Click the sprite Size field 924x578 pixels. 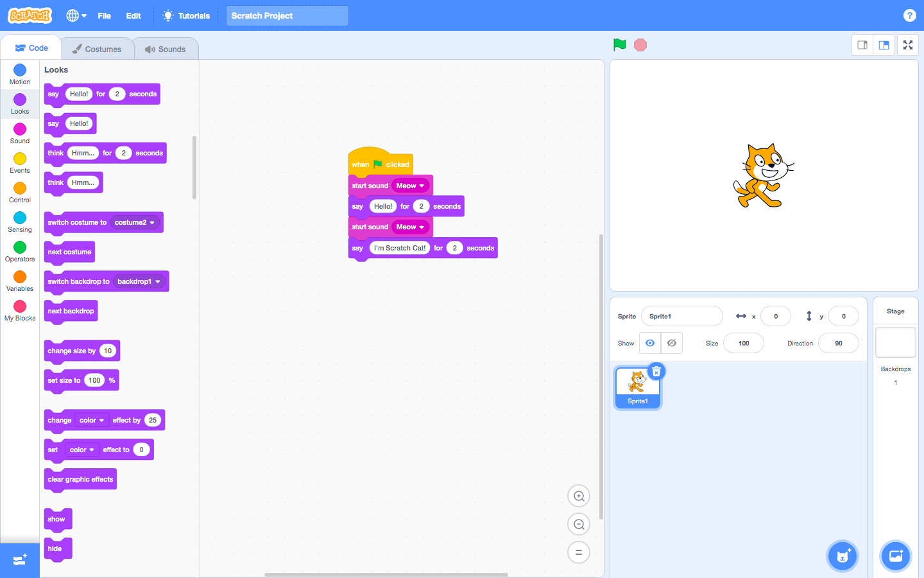pos(743,343)
